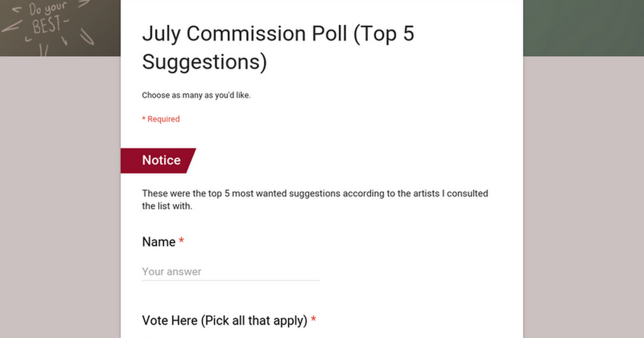Click the word "Suggestions)" in the title
Viewport: 644px width, 338px height.
204,62
